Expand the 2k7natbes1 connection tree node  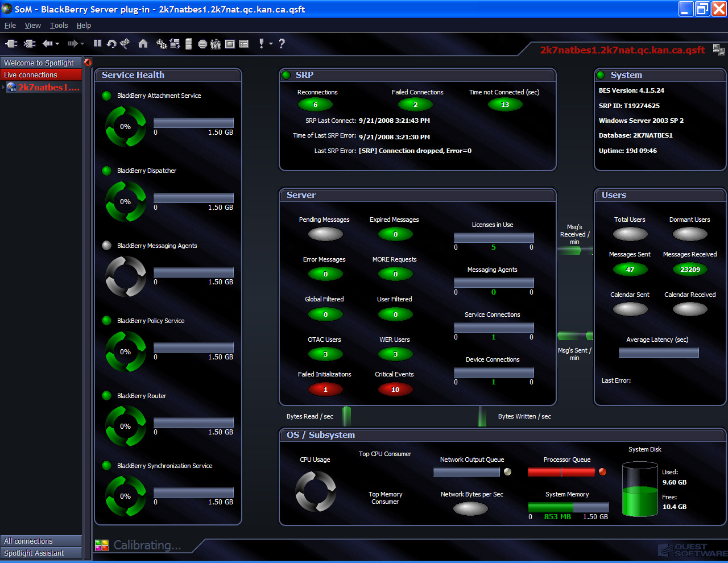click(3, 88)
